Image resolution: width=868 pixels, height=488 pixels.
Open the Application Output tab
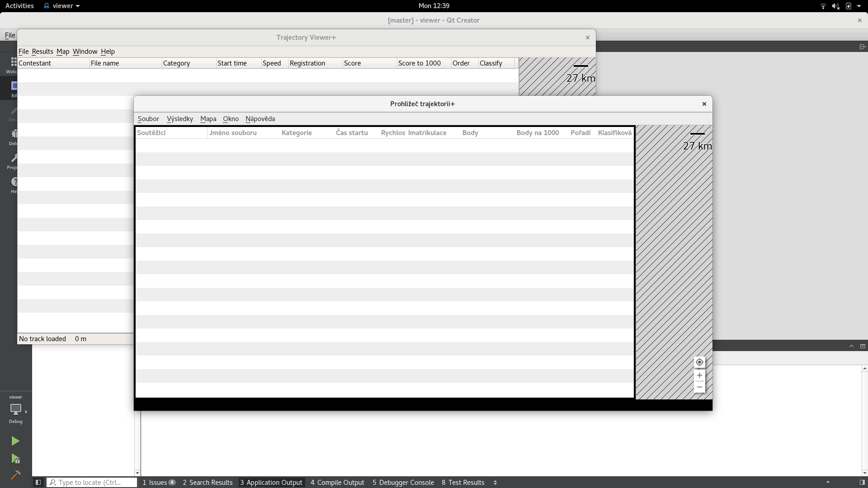[x=271, y=483]
